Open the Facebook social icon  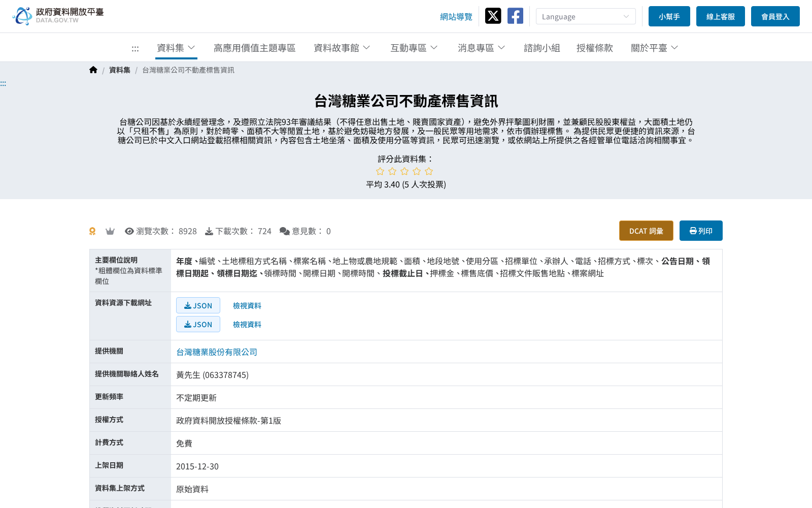(x=515, y=16)
